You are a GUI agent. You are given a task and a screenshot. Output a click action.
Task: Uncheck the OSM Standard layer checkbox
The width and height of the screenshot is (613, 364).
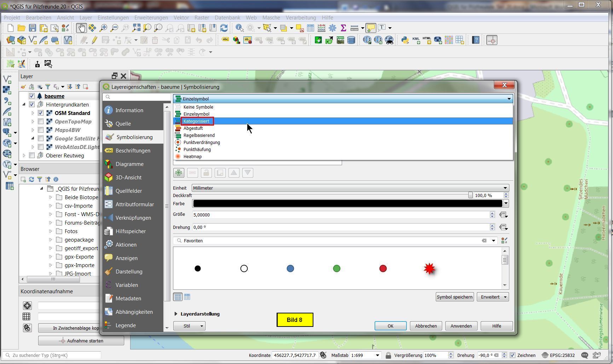pos(41,113)
